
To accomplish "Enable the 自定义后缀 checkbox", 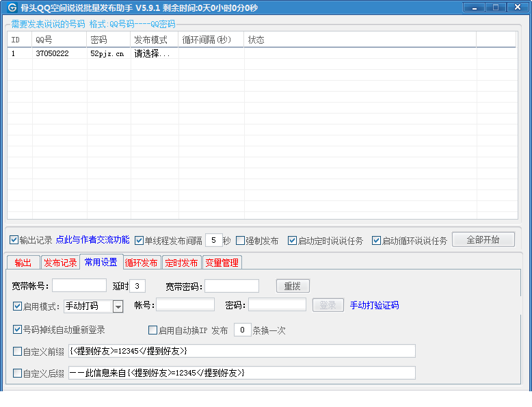I will 17,373.
